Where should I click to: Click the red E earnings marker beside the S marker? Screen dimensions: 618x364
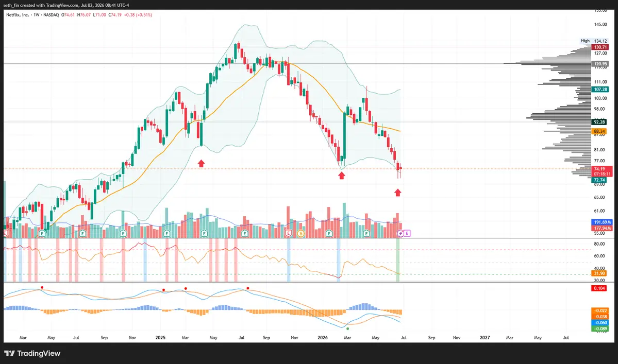(x=289, y=233)
